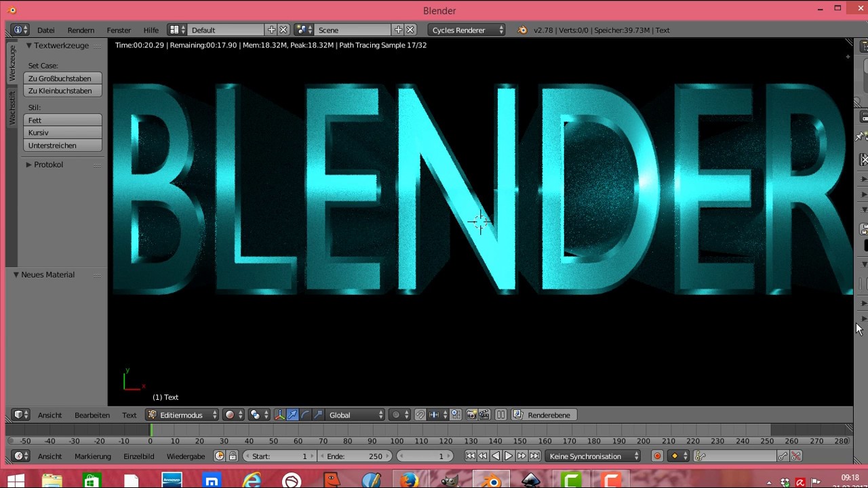Select the rotate manipulator arc
868x488 pixels.
pyautogui.click(x=305, y=415)
